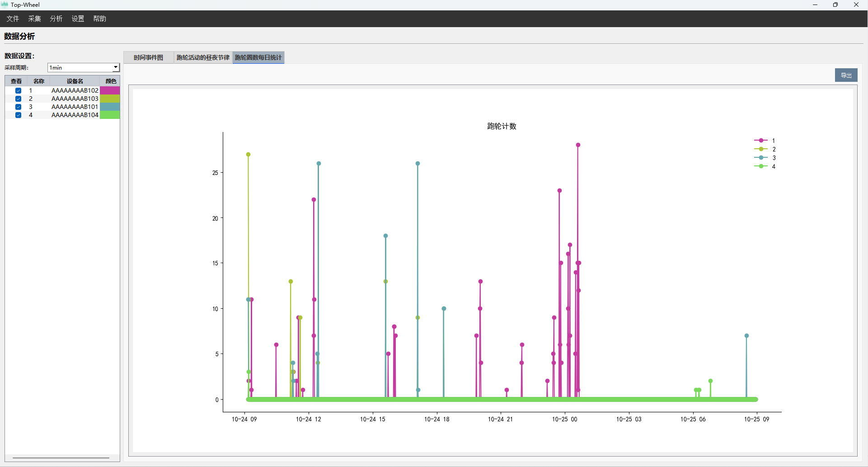Image resolution: width=868 pixels, height=467 pixels.
Task: Toggle visibility checkbox for device AAAAAAAAB104
Action: tap(18, 115)
